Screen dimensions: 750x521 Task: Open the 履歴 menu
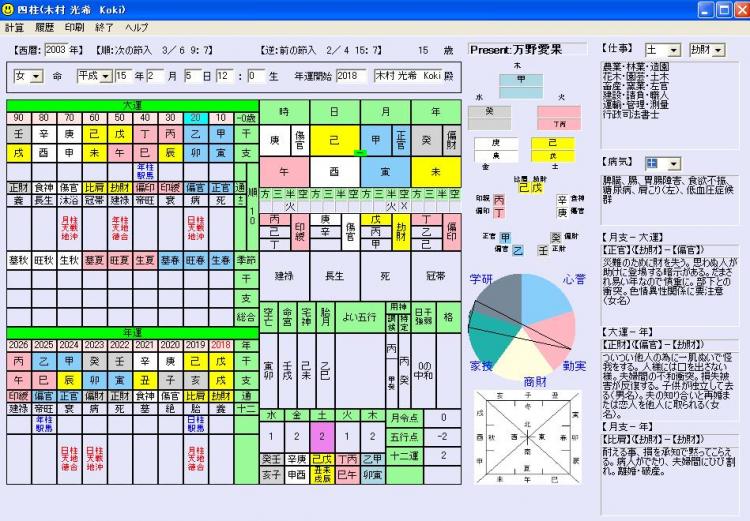click(44, 28)
